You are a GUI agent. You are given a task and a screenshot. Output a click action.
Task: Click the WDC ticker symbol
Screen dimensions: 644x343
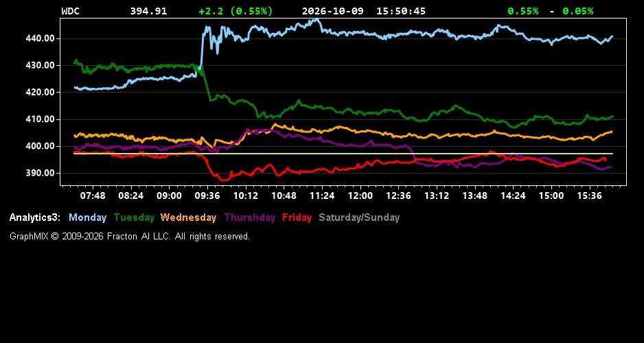(70, 11)
